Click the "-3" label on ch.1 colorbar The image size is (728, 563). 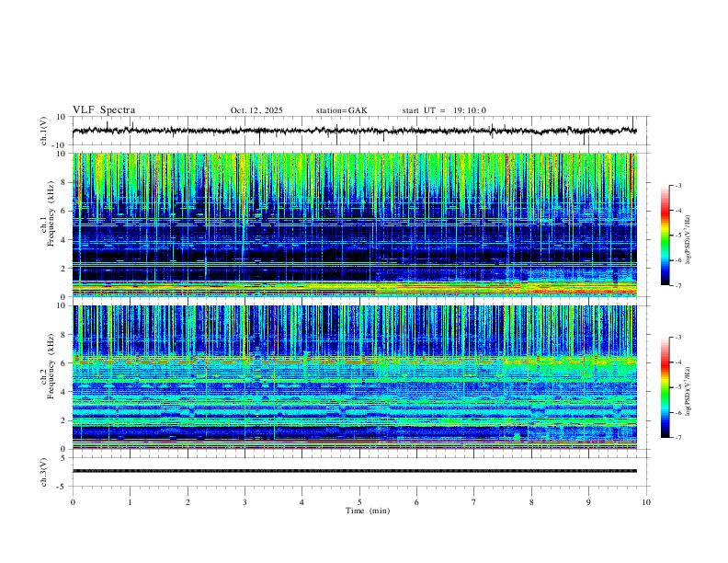click(677, 185)
